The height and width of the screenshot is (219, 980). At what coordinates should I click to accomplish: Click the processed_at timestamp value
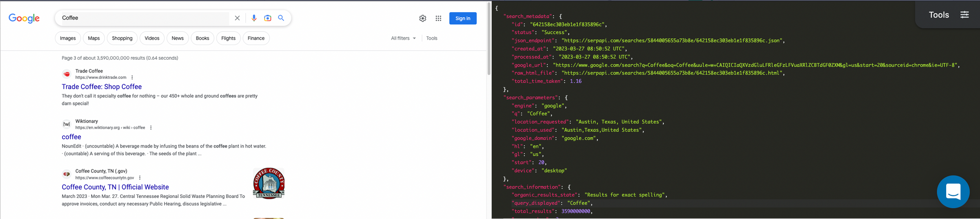pos(595,57)
